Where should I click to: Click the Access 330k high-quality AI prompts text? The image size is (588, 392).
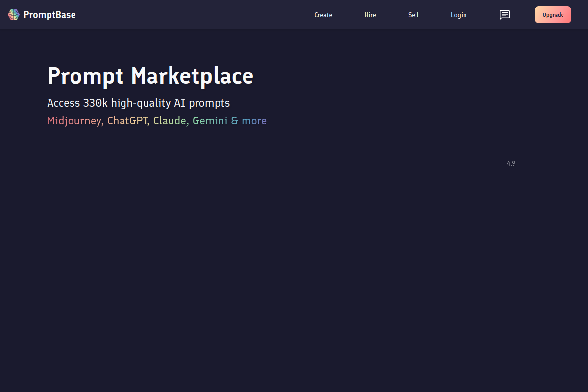[x=139, y=103]
